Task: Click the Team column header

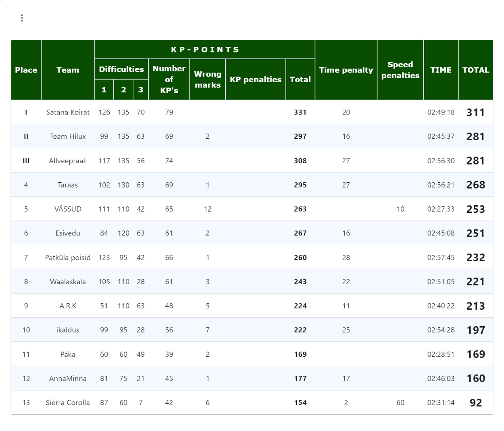Action: tap(68, 70)
